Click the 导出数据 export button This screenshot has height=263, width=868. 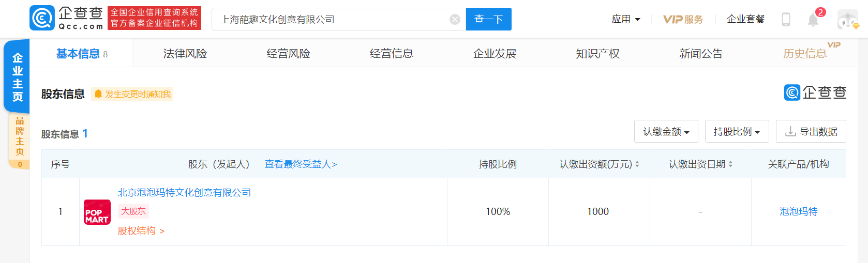811,131
